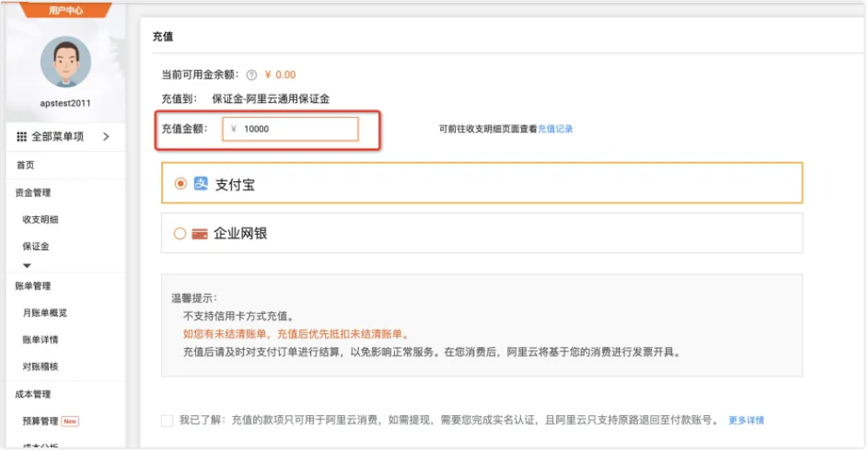The height and width of the screenshot is (450, 868).
Task: Open the 更多详情 link
Action: click(746, 420)
